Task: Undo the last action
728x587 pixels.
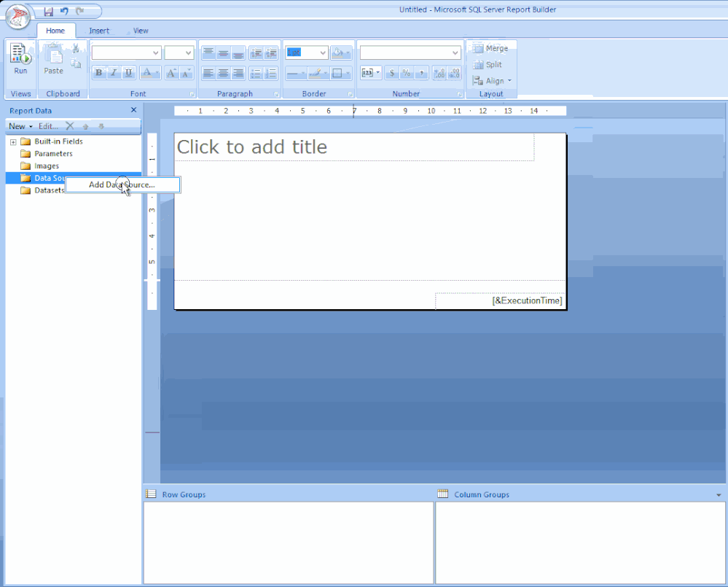Action: (x=64, y=11)
